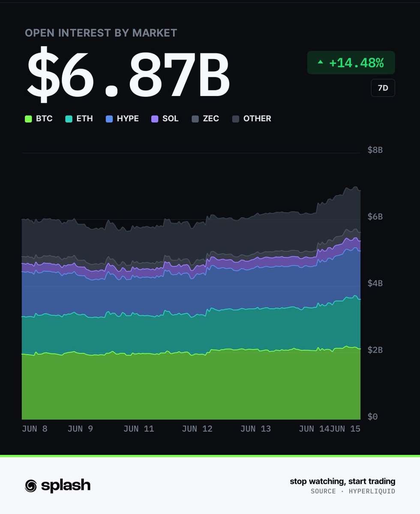Click the stop watching, start trading tagline

coord(342,481)
